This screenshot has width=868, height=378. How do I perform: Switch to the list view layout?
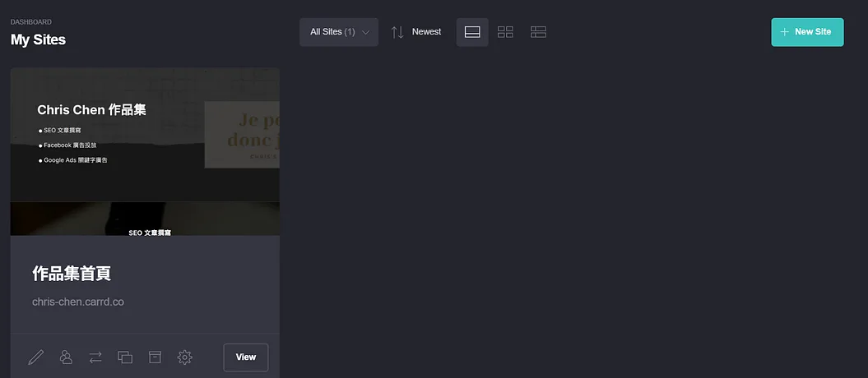[x=538, y=32]
